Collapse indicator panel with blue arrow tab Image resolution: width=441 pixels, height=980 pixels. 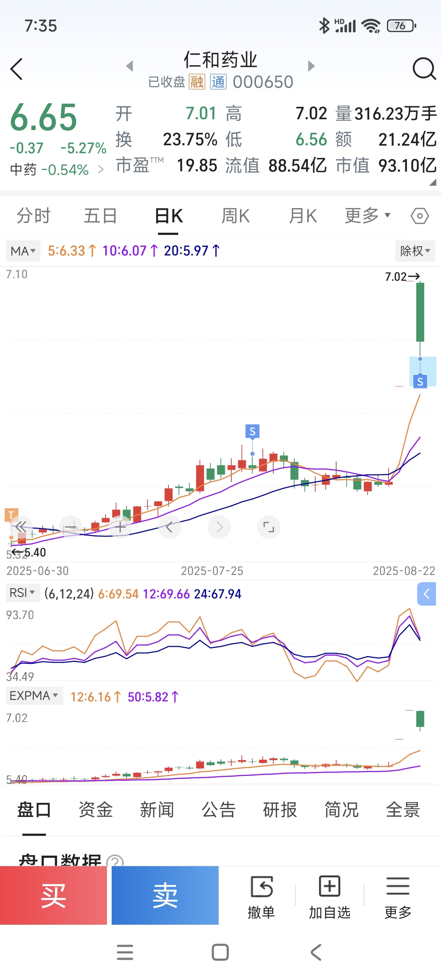427,594
